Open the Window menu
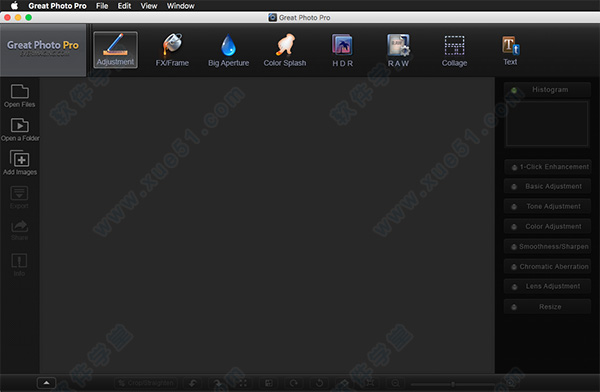 click(x=181, y=6)
